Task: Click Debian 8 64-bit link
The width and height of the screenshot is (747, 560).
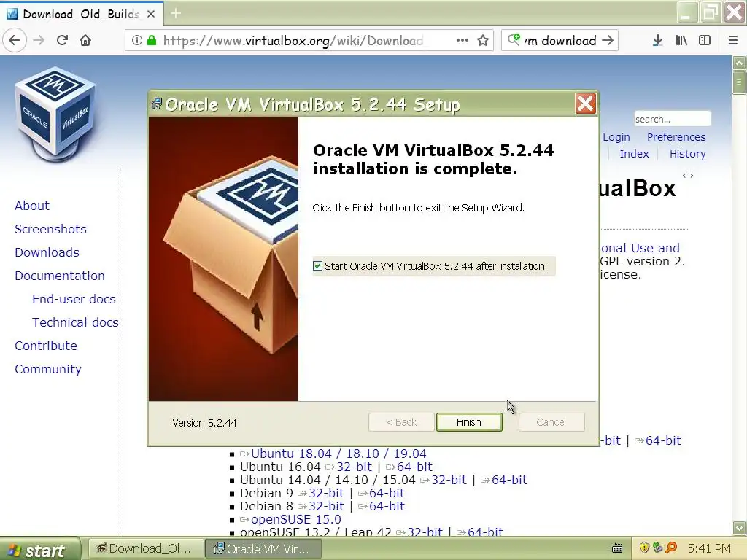Action: (387, 506)
